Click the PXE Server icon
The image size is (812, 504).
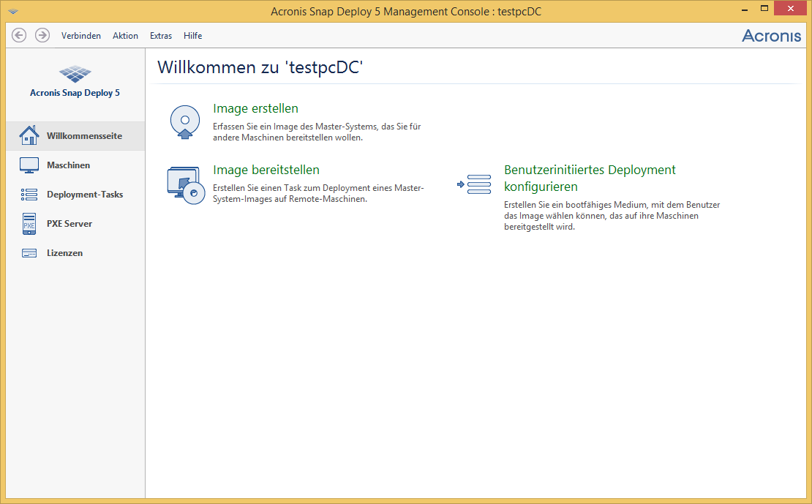(x=29, y=224)
